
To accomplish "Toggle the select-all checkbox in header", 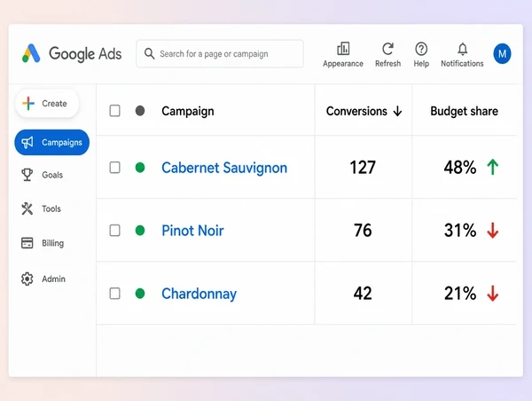I will point(114,111).
